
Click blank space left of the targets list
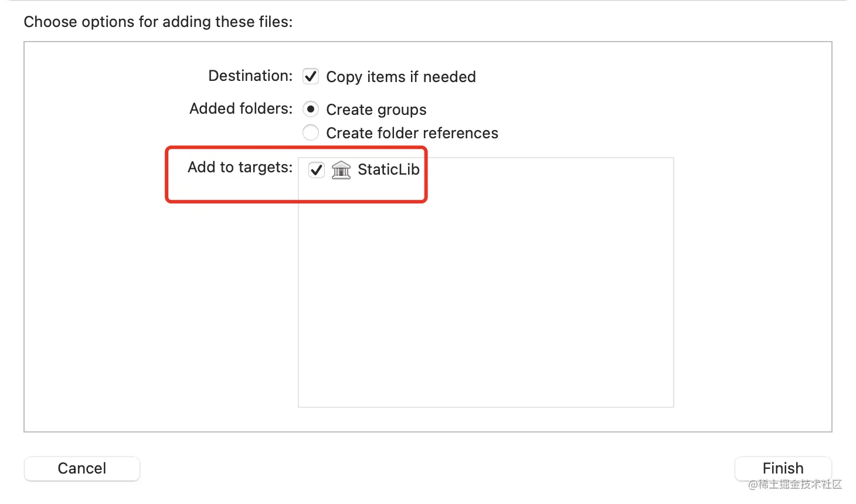pyautogui.click(x=158, y=305)
